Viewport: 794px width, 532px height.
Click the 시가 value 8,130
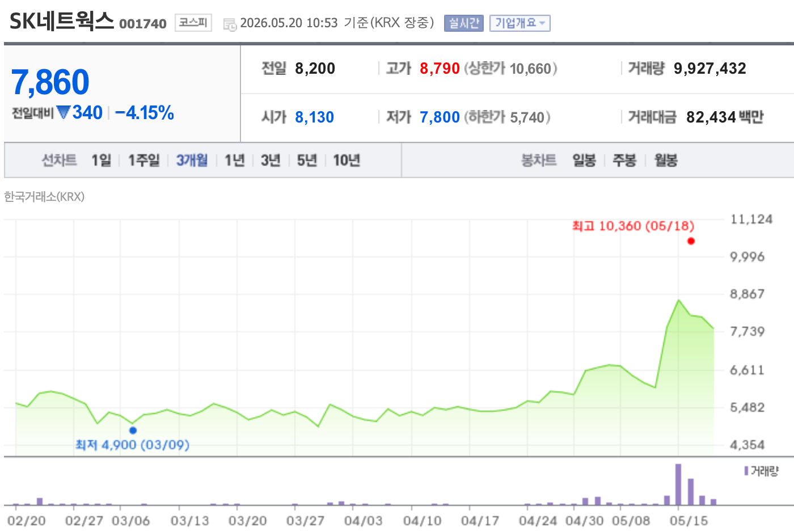[x=314, y=117]
